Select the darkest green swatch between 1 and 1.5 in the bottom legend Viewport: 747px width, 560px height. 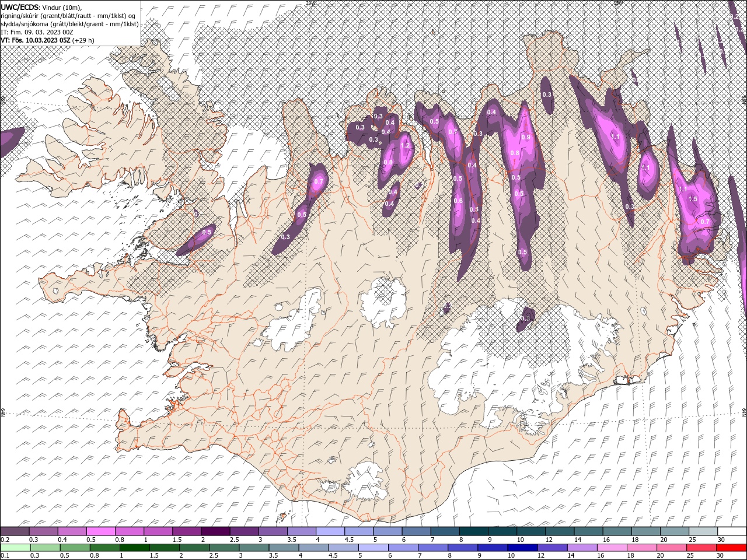point(135,548)
